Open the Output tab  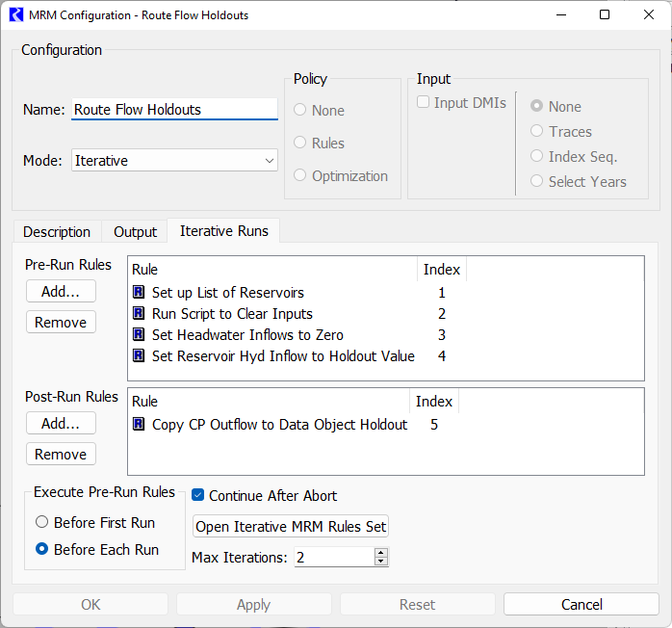[x=135, y=232]
